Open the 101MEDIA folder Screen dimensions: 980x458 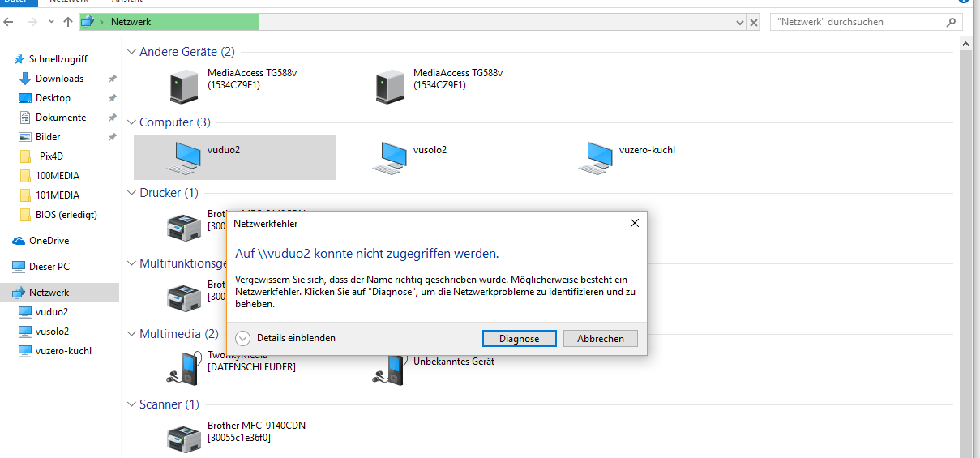58,195
